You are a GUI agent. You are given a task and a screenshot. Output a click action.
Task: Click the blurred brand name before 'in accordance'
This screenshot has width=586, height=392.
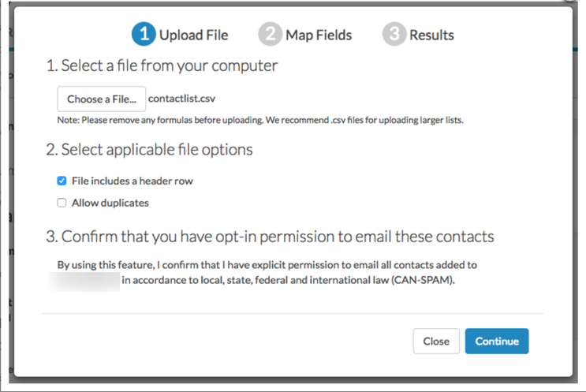click(84, 281)
